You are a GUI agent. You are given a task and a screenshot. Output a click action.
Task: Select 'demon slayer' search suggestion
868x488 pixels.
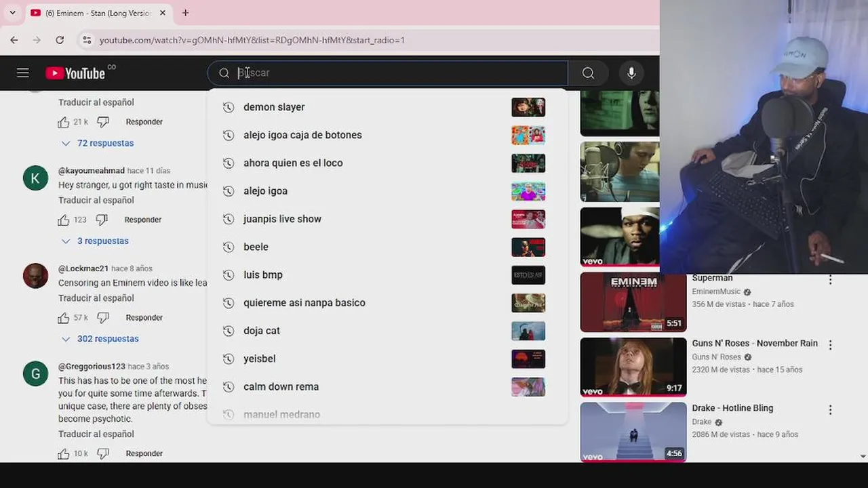coord(387,107)
